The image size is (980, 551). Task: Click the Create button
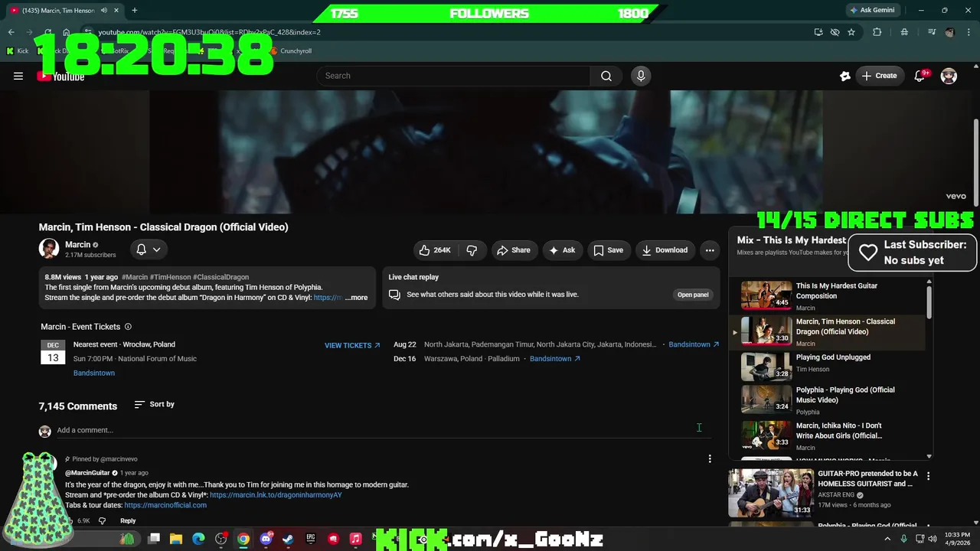[x=879, y=76]
